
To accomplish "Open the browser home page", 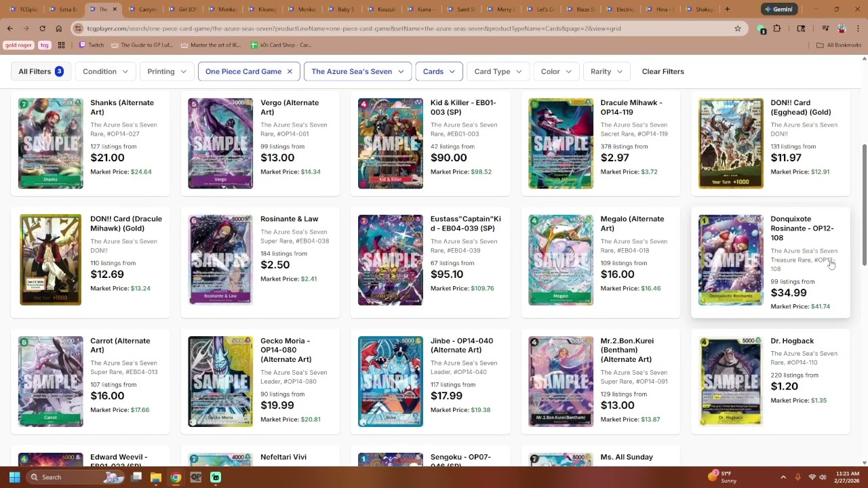I will [58, 28].
